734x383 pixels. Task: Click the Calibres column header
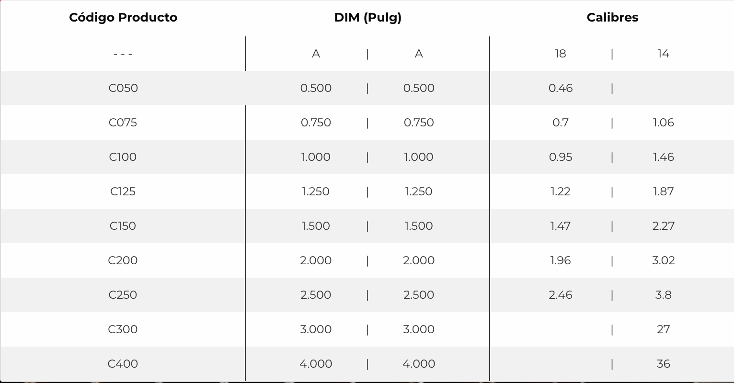pyautogui.click(x=612, y=17)
